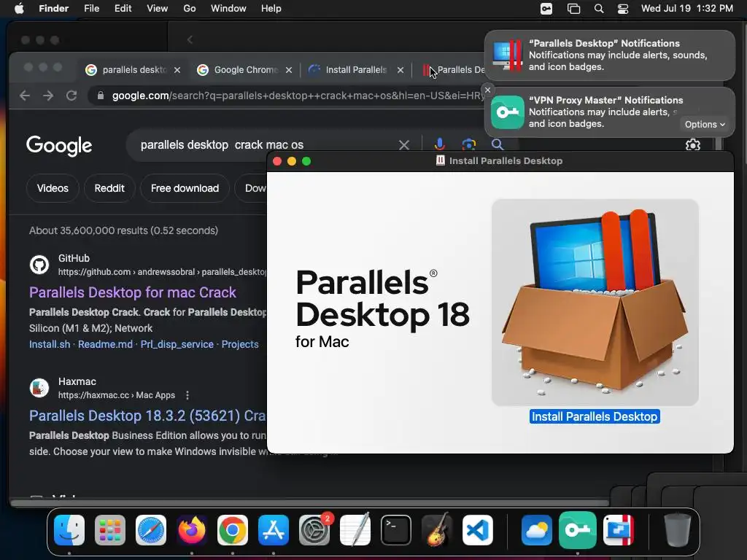Open Google Chrome from the Dock
This screenshot has width=747, height=560.
click(x=233, y=530)
